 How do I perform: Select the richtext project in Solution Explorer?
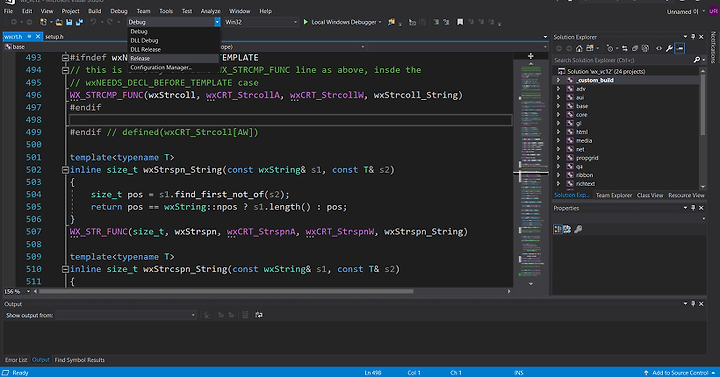[585, 184]
